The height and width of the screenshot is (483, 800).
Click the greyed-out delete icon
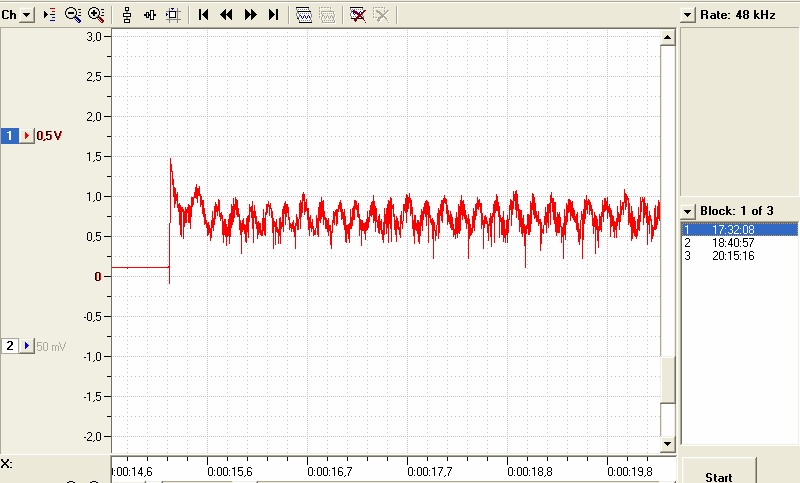(x=381, y=15)
